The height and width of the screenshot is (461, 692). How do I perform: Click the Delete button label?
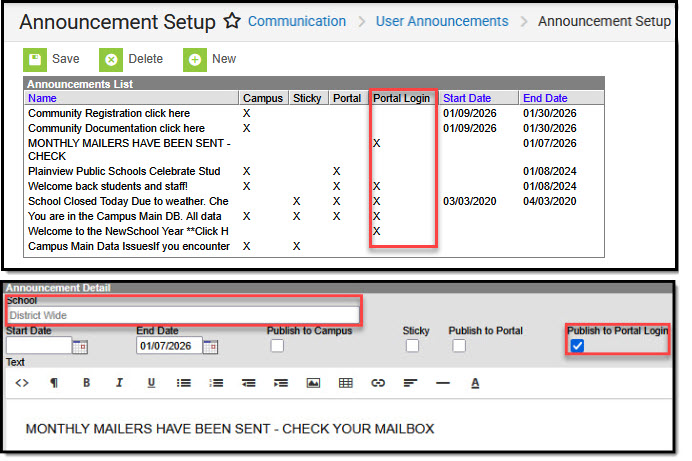[146, 59]
